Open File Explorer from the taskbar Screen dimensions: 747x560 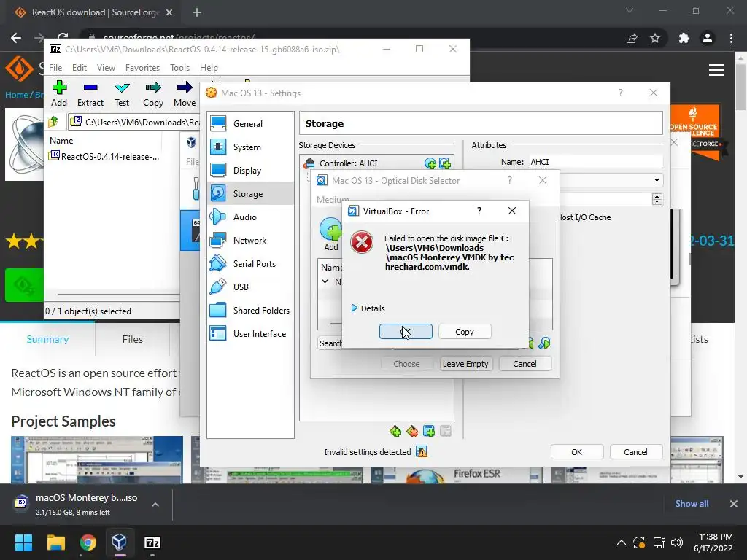pyautogui.click(x=55, y=542)
